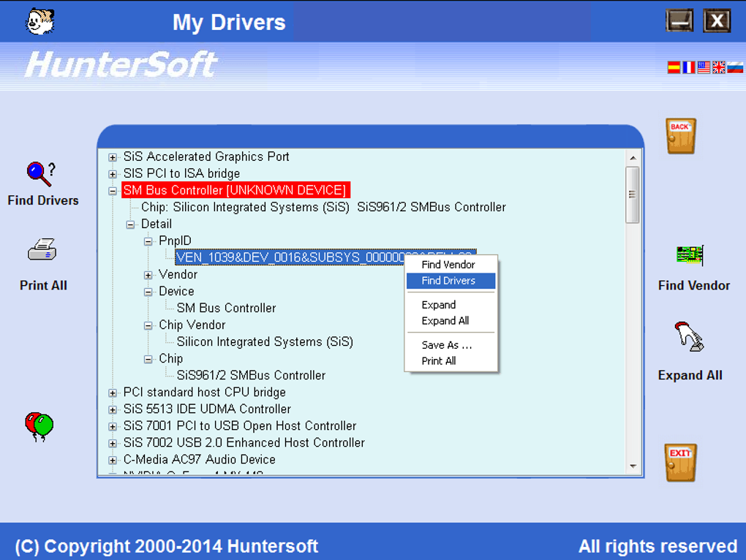Select SM Bus Controller under Device
The width and height of the screenshot is (746, 560).
(x=226, y=308)
